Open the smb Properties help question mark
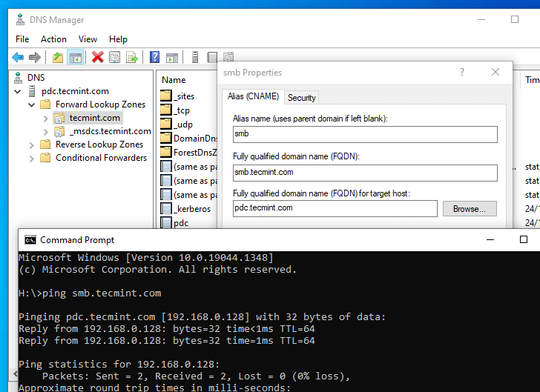 coord(462,73)
